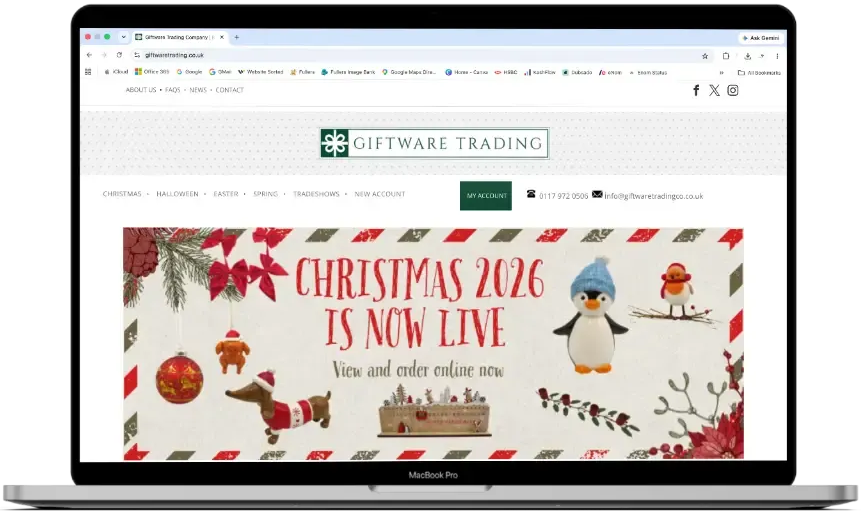Show hidden bookmarks with the double chevron
The image size is (861, 514).
[x=722, y=72]
